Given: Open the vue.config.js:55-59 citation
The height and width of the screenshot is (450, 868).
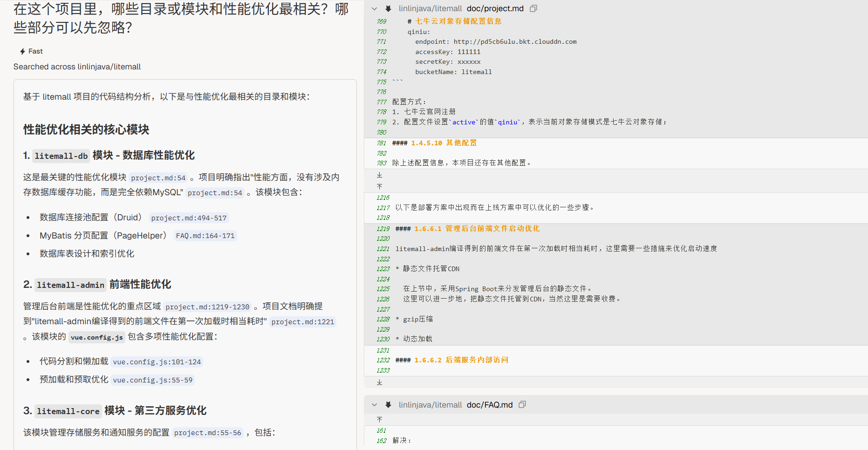Looking at the screenshot, I should 152,380.
